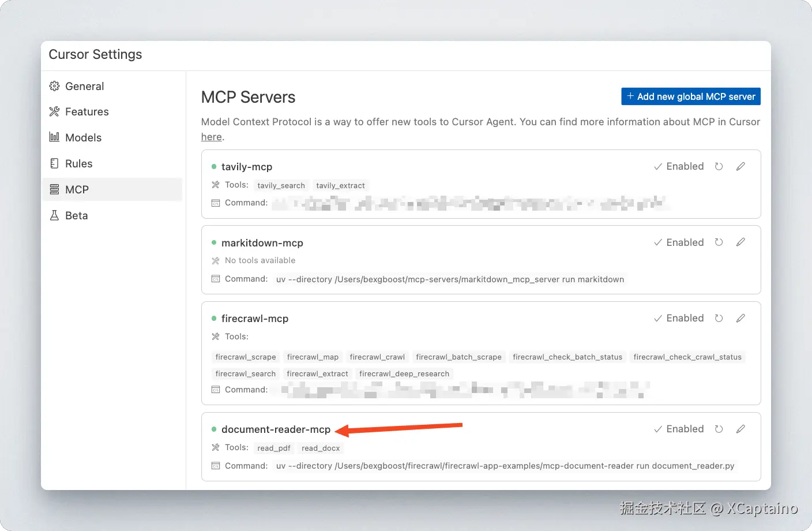The image size is (812, 531).
Task: Click the edit pencil icon for tavily-mcp
Action: 740,166
